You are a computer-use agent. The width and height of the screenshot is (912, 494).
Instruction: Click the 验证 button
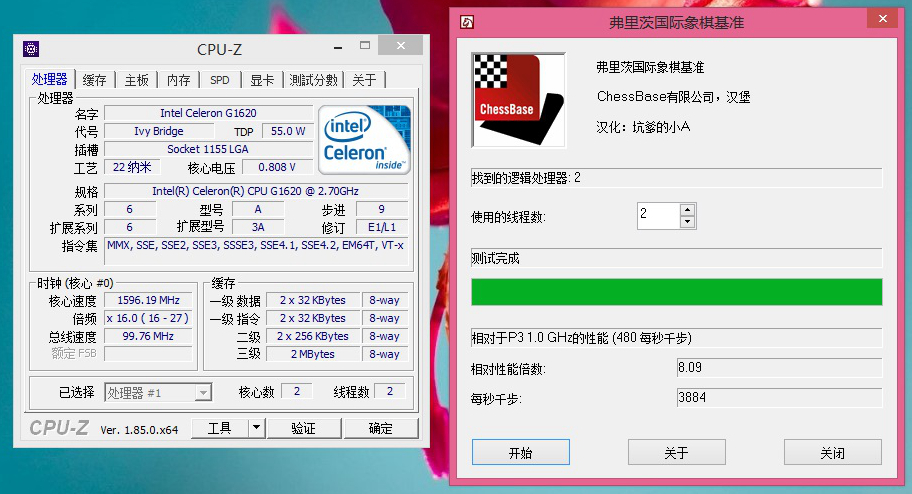click(304, 428)
